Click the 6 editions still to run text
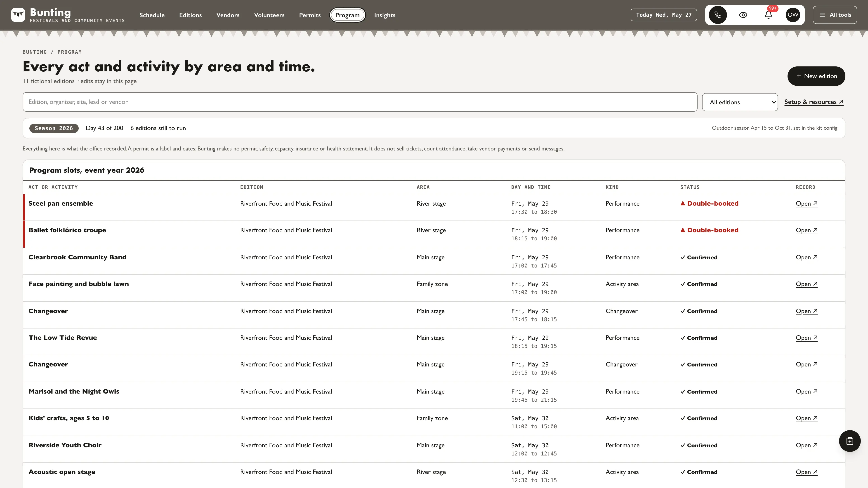The height and width of the screenshot is (488, 868). pyautogui.click(x=158, y=128)
